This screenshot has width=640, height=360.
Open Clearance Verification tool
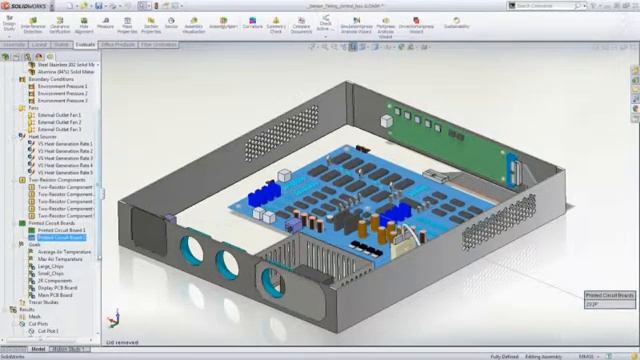tap(60, 25)
